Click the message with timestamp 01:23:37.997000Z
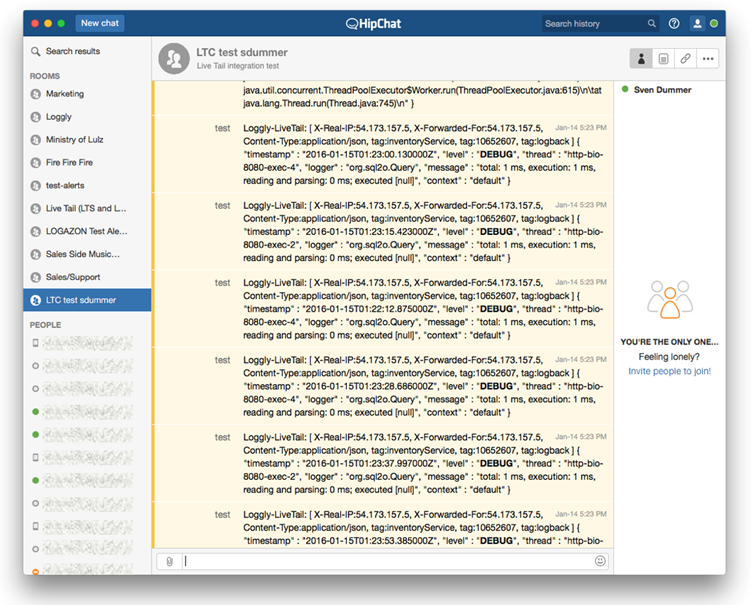 (x=383, y=463)
